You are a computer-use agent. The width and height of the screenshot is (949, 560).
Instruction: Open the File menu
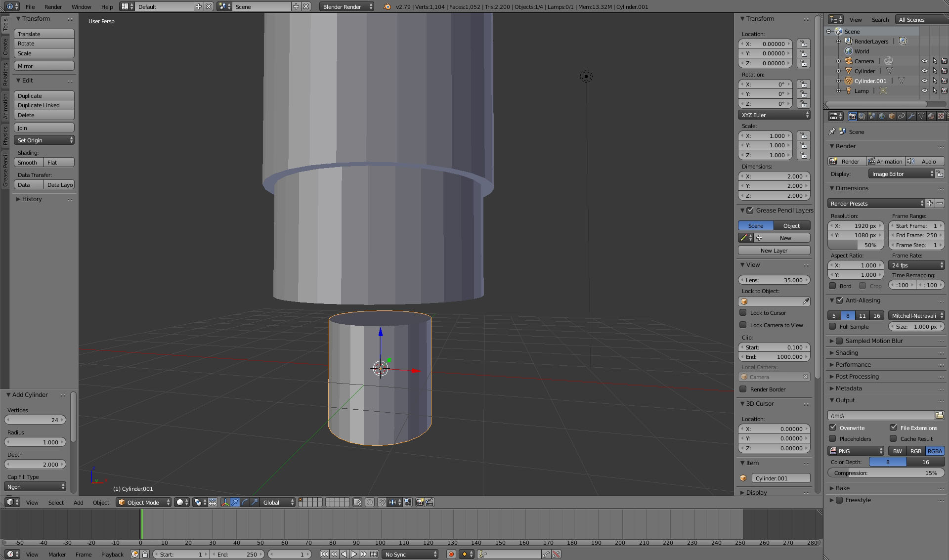click(30, 7)
